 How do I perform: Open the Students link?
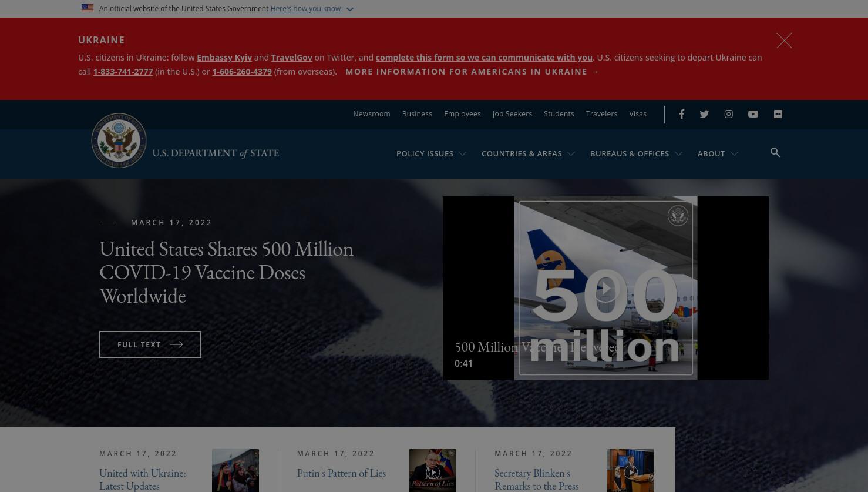[559, 114]
